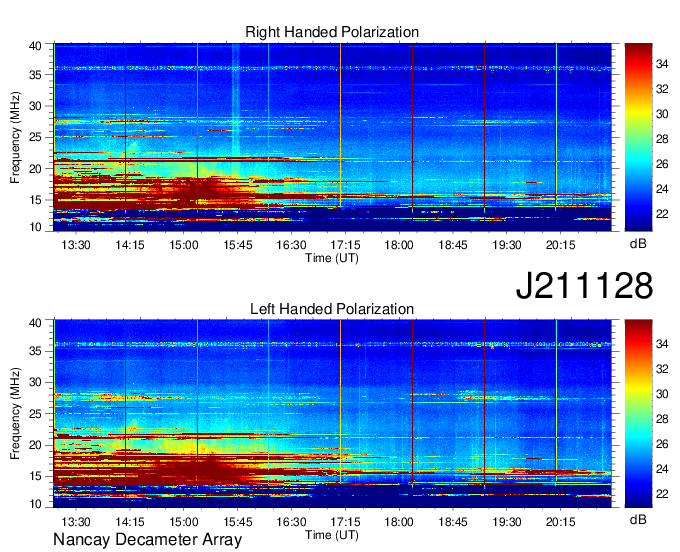Click the 22 dB label on top colorbar
The height and width of the screenshot is (552, 680).
click(662, 214)
